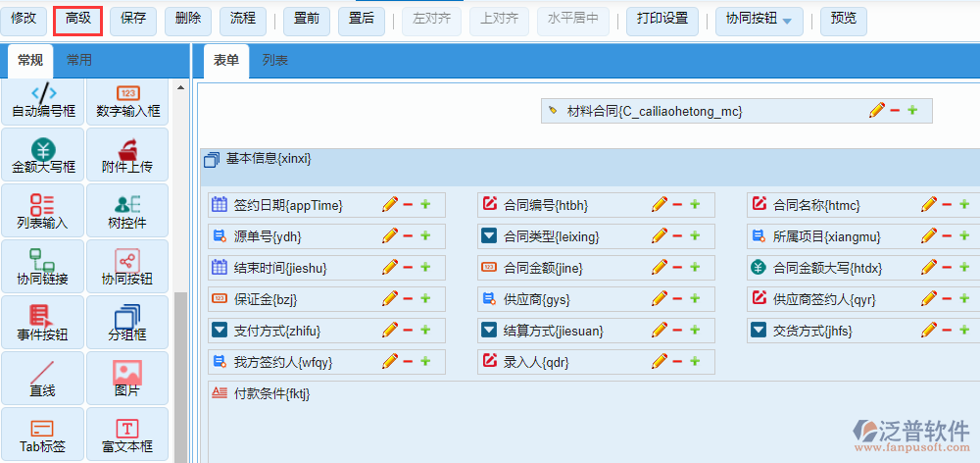Select the 签约日期{appTime} field label

point(289,205)
